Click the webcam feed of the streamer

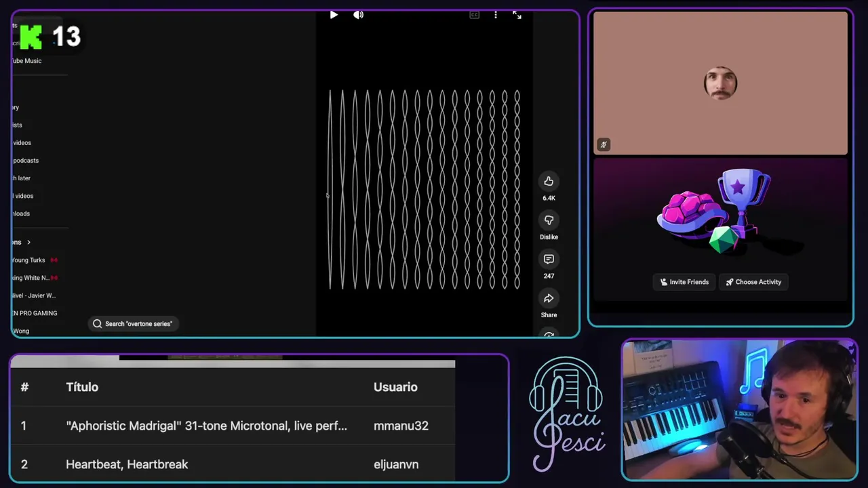point(740,410)
